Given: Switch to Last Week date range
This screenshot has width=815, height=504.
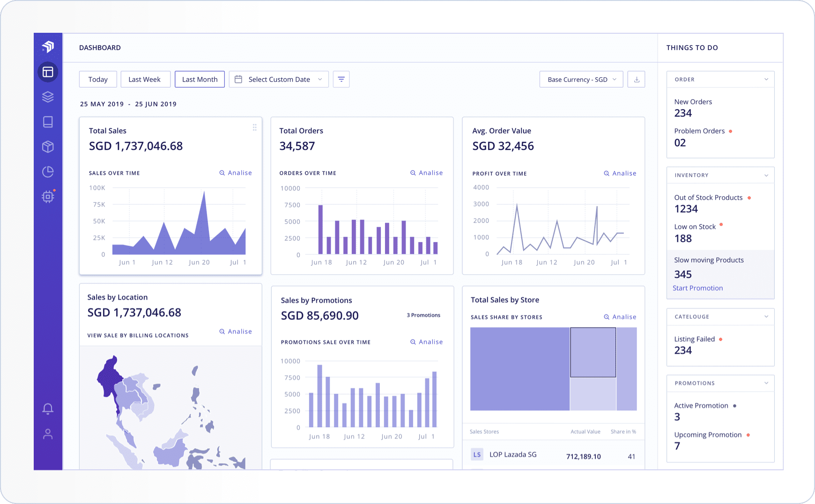Looking at the screenshot, I should tap(144, 80).
